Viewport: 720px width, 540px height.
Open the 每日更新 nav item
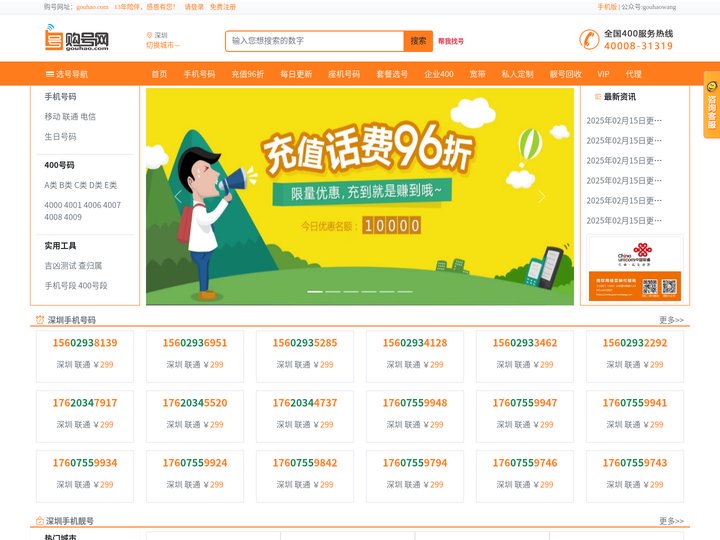coord(296,74)
